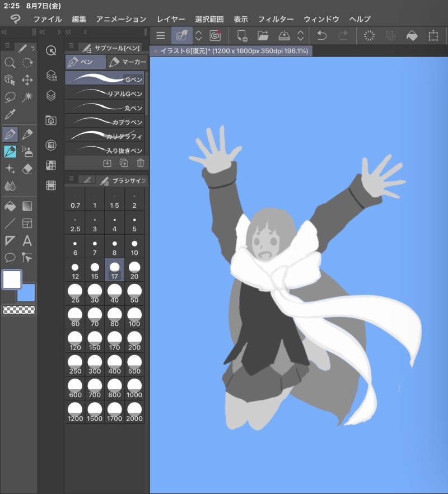Image resolution: width=448 pixels, height=494 pixels.
Task: Choose the Lasso selection tool
Action: pyautogui.click(x=10, y=97)
